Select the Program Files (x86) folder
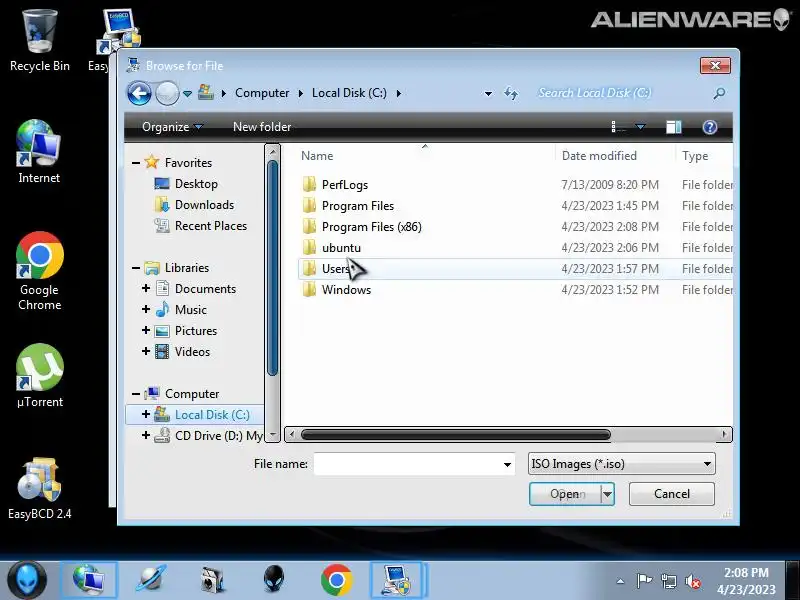 (x=371, y=227)
